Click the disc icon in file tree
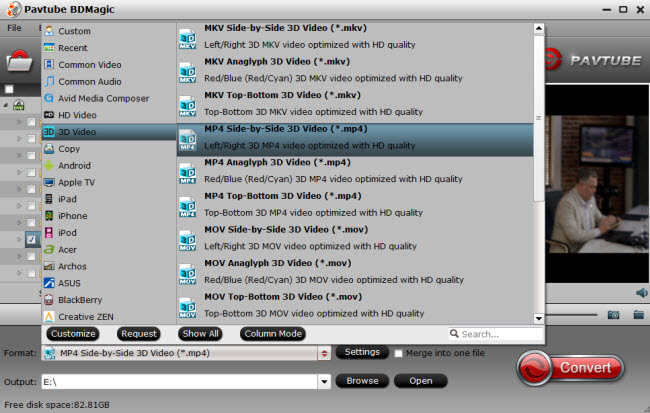The image size is (650, 413). pyautogui.click(x=19, y=105)
